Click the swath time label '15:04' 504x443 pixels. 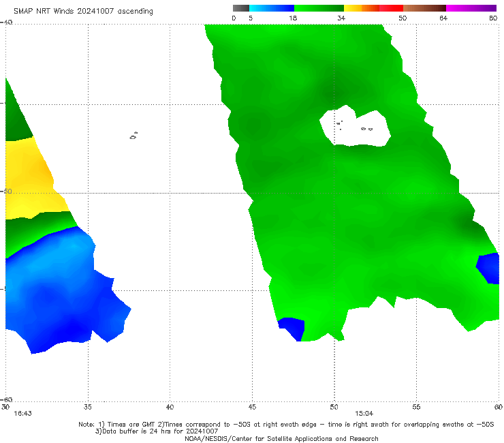point(364,414)
